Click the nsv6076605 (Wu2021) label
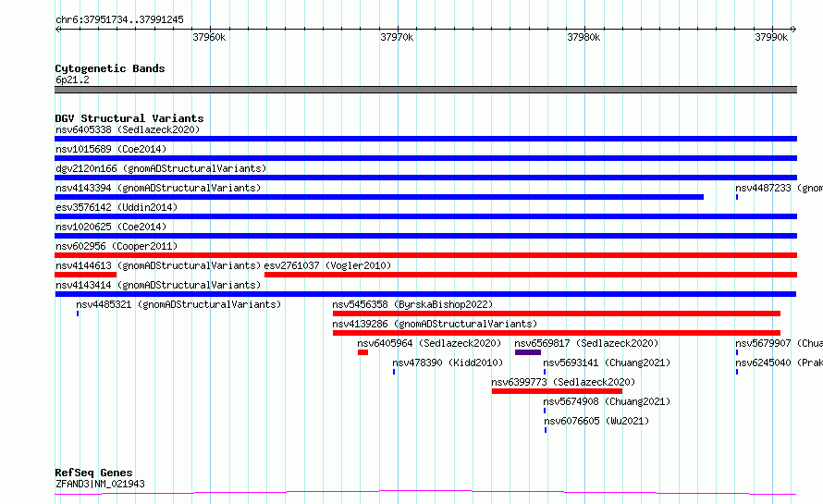823x504 pixels. tap(596, 421)
